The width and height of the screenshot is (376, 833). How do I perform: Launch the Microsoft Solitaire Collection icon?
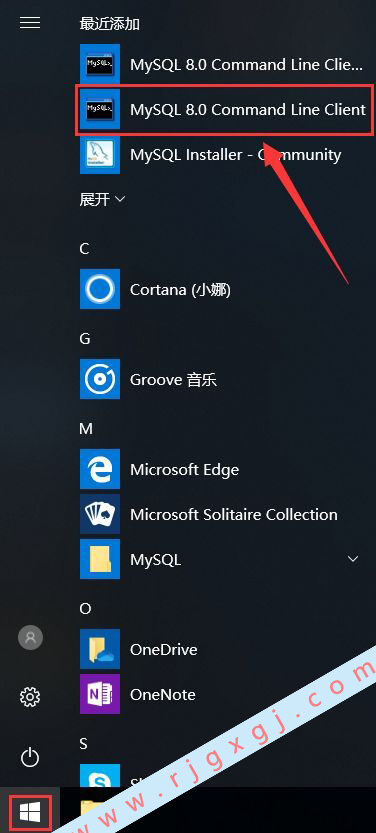[100, 514]
